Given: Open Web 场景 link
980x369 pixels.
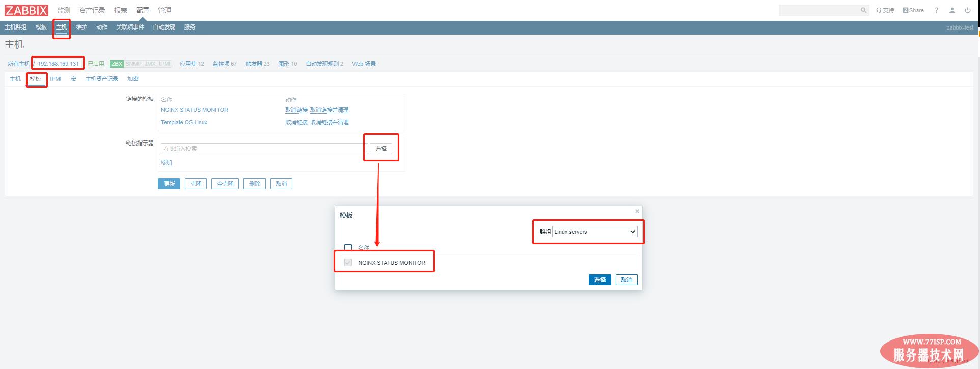Looking at the screenshot, I should [x=364, y=64].
